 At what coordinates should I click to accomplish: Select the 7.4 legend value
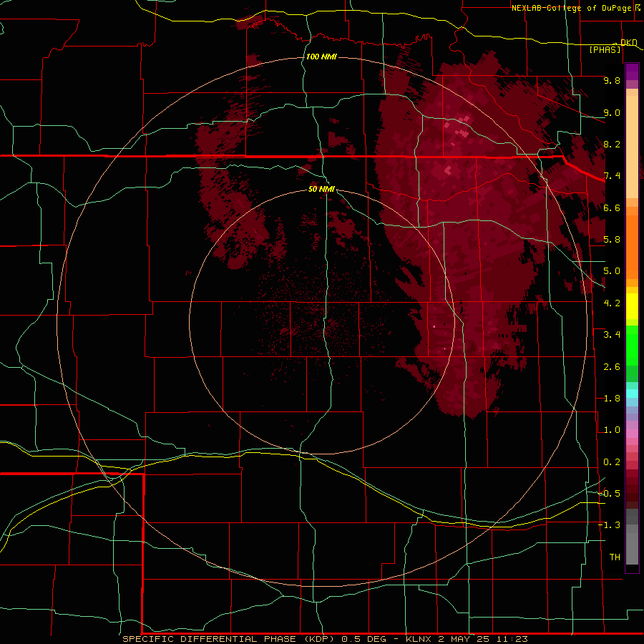(x=612, y=176)
